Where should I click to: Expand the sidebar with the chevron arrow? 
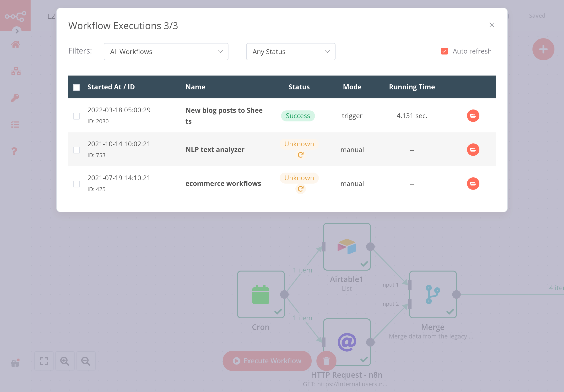tap(17, 31)
